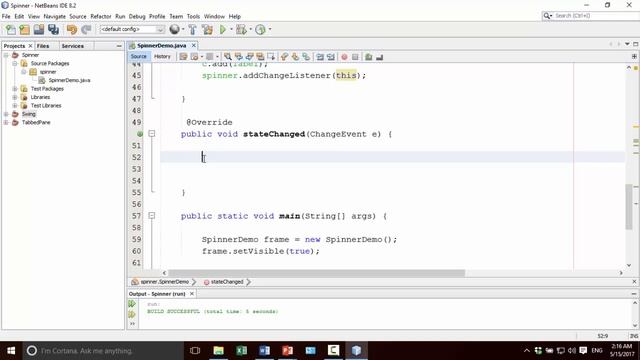
Task: Click the New Project toolbar icon
Action: tap(24, 29)
